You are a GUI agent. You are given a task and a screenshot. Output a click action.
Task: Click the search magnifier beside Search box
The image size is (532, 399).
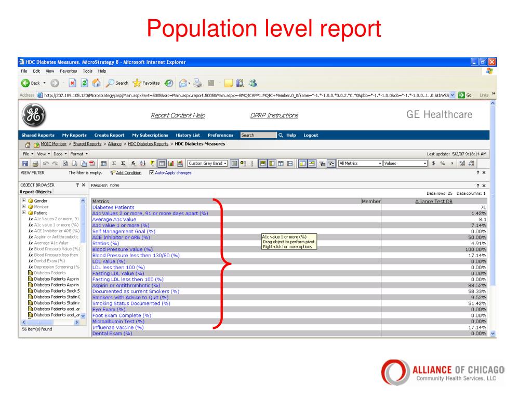(x=281, y=135)
